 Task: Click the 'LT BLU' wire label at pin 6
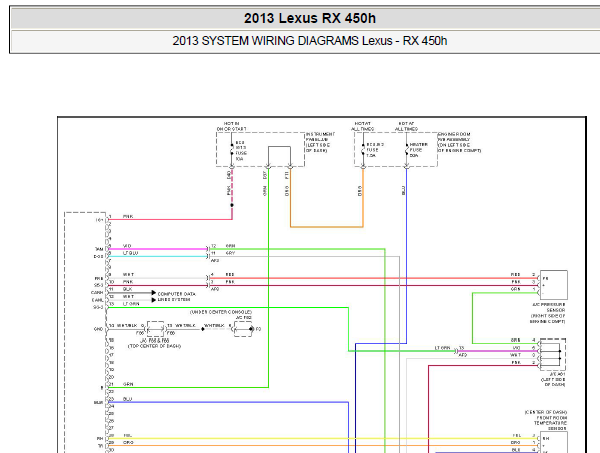click(x=130, y=253)
